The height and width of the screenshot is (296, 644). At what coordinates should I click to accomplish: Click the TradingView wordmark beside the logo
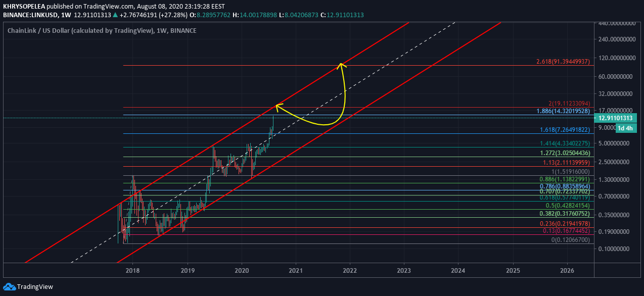click(35, 287)
